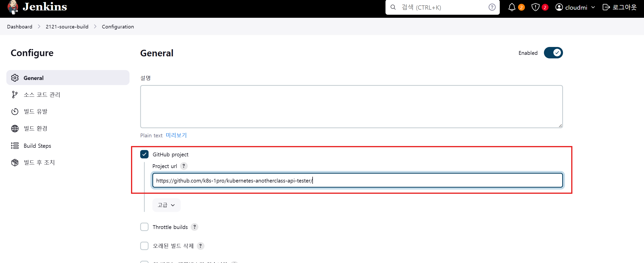Select 빌드 유발 section

tap(68, 111)
